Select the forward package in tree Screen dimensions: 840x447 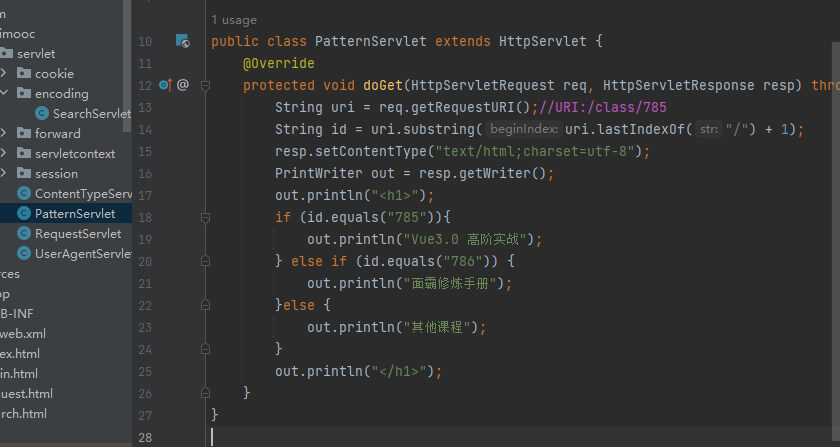[x=57, y=133]
